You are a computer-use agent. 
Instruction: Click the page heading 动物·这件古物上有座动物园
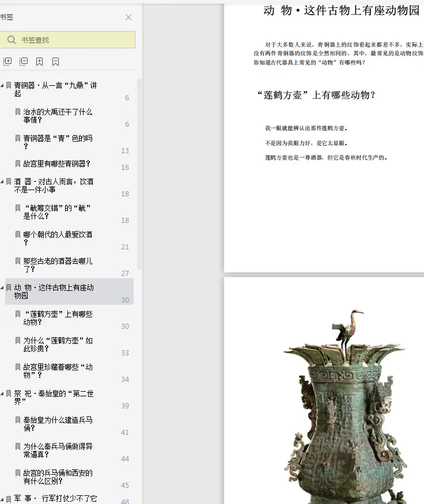(342, 10)
